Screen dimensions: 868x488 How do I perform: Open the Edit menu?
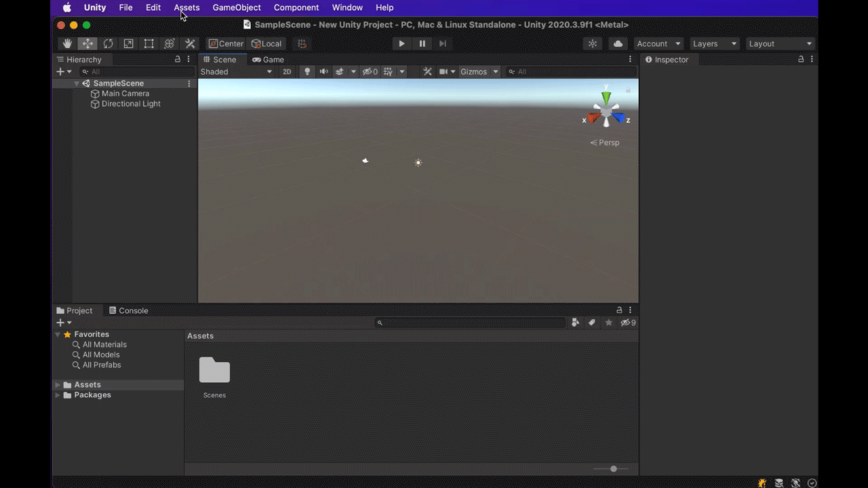tap(153, 7)
